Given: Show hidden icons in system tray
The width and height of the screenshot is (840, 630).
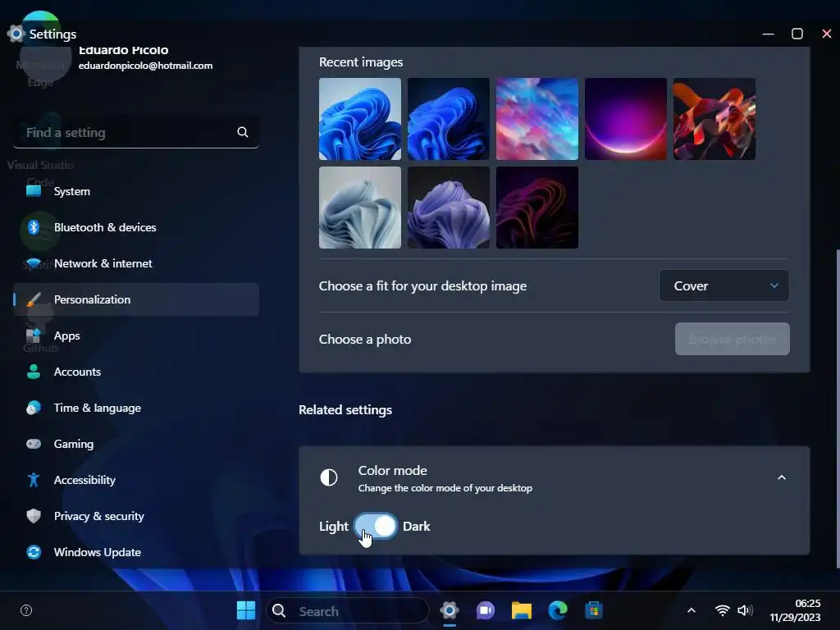Looking at the screenshot, I should 692,610.
